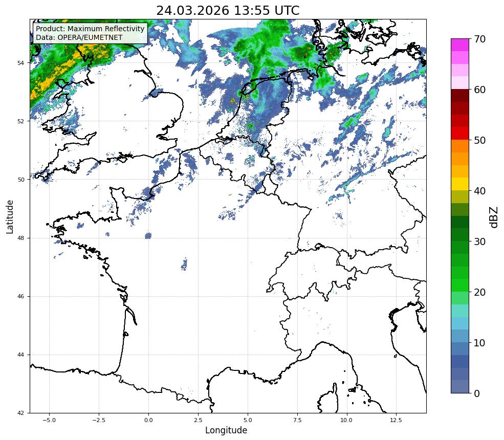Click latitude tick label 50

click(20, 180)
